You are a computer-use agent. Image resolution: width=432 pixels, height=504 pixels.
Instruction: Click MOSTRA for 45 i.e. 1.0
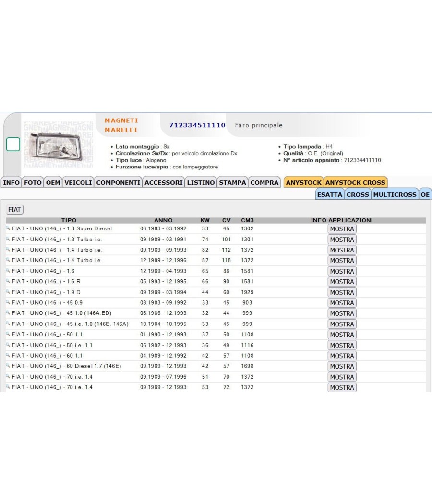click(342, 324)
